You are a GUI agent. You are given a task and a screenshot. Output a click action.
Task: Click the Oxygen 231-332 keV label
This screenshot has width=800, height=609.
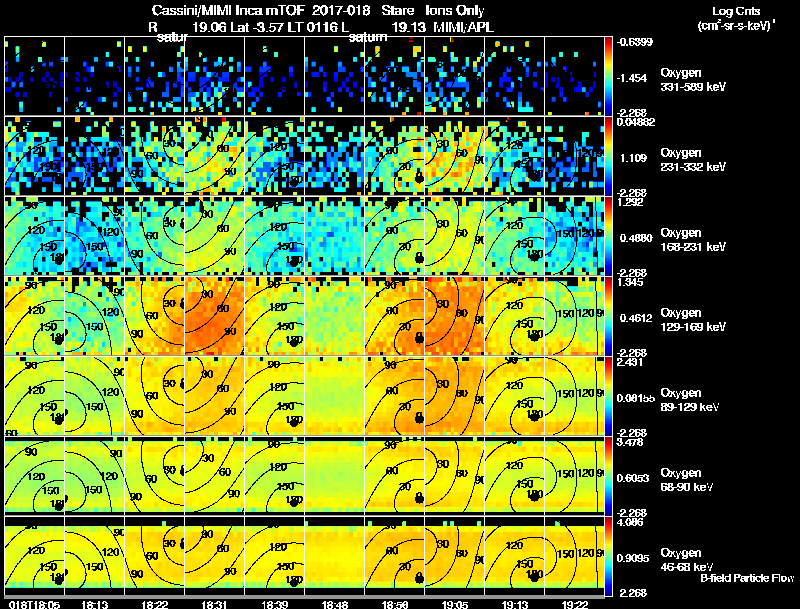692,160
